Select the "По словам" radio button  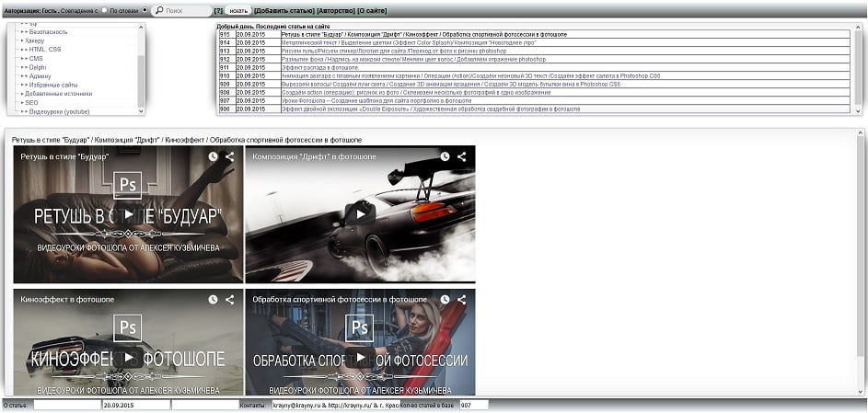104,10
